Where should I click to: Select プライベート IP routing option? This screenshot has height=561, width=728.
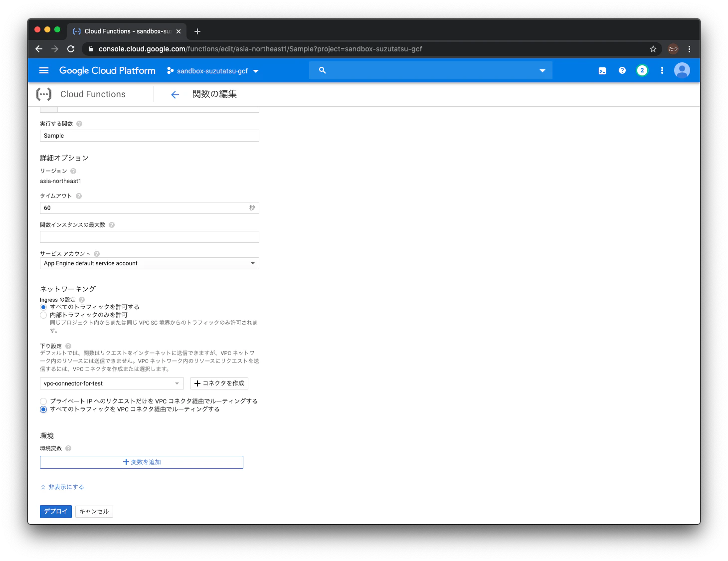(43, 401)
